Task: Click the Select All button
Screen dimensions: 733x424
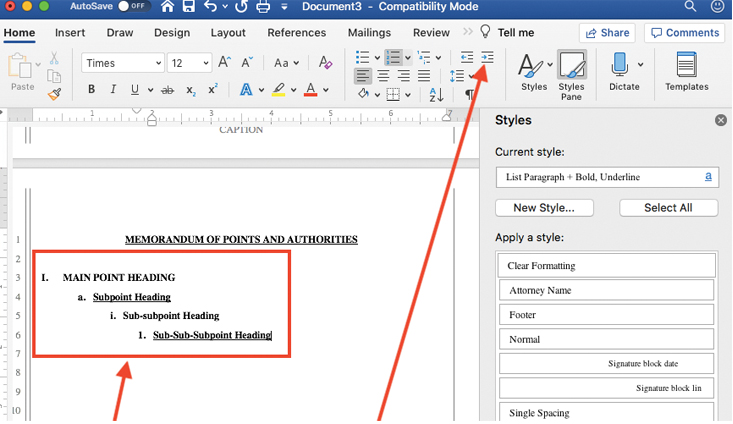Action: coord(668,208)
